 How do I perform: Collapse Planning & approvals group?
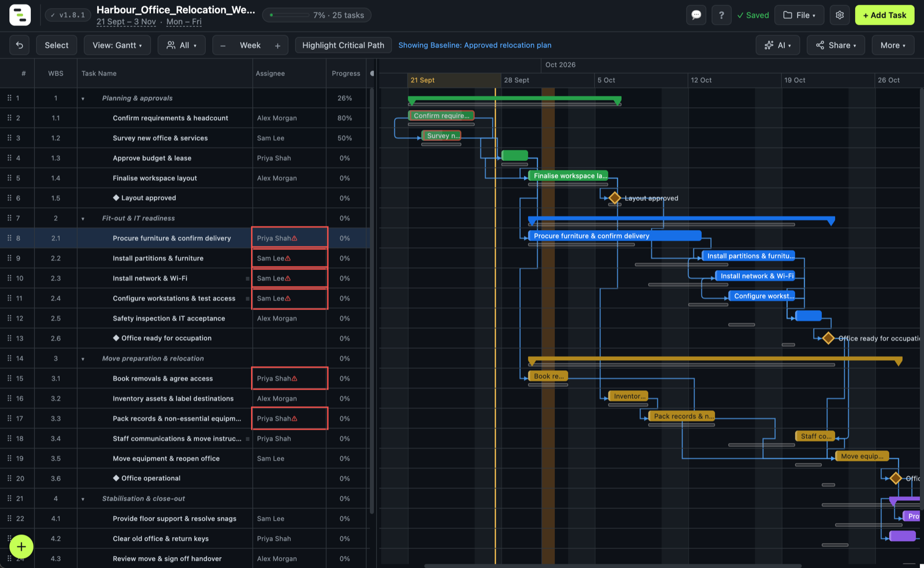point(83,98)
